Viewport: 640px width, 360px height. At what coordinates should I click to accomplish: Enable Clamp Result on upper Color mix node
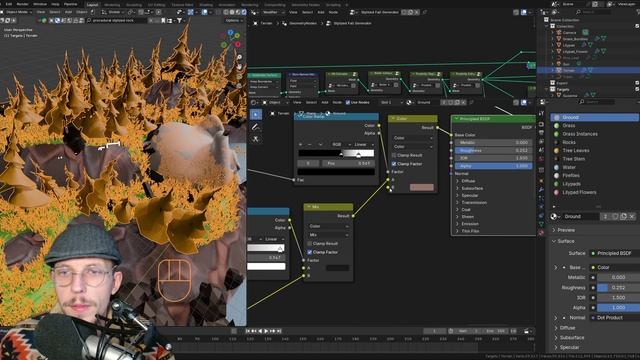394,156
